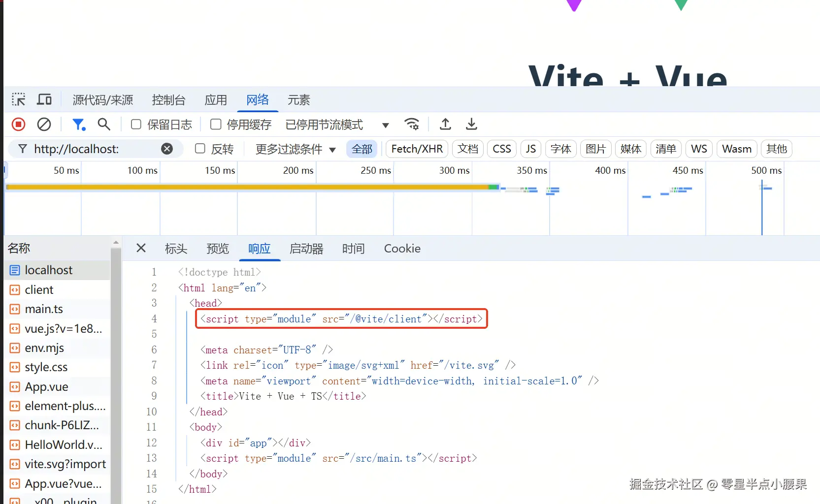The width and height of the screenshot is (820, 504).
Task: Check the 反转 invert filter checkbox
Action: click(200, 149)
